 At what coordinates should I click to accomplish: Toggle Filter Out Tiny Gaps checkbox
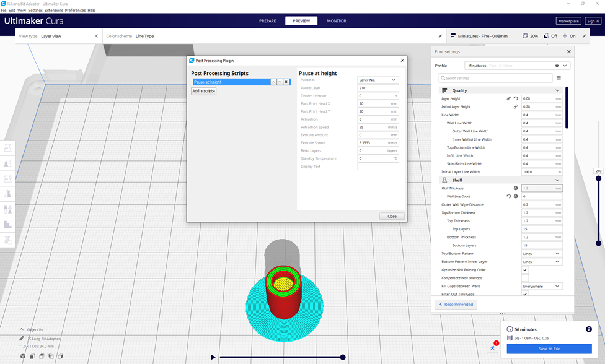(x=525, y=294)
